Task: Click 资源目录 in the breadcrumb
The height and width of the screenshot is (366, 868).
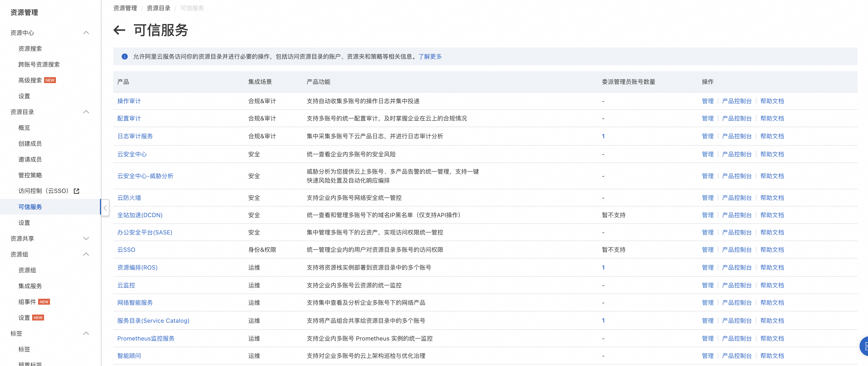Action: (158, 8)
